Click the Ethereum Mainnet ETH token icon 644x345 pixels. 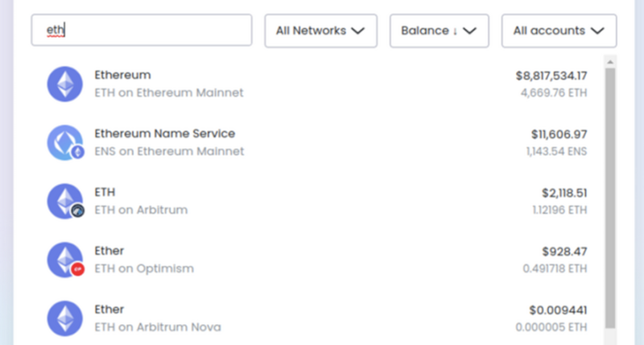(65, 84)
